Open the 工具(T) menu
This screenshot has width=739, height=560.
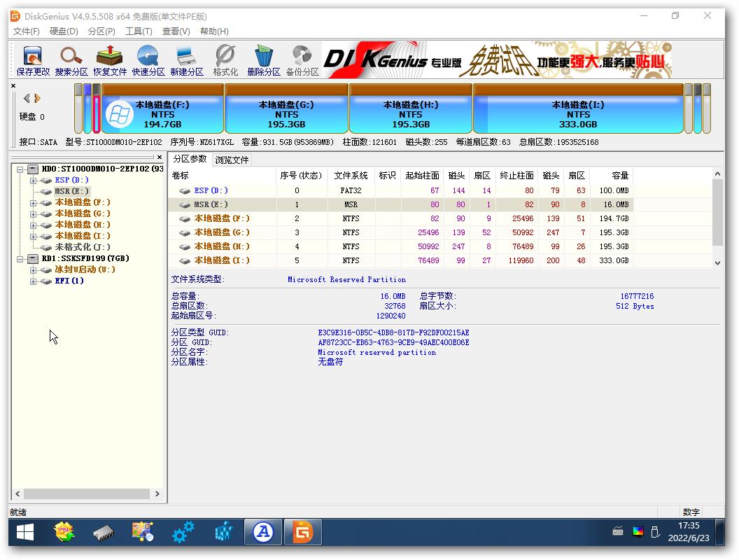[138, 31]
